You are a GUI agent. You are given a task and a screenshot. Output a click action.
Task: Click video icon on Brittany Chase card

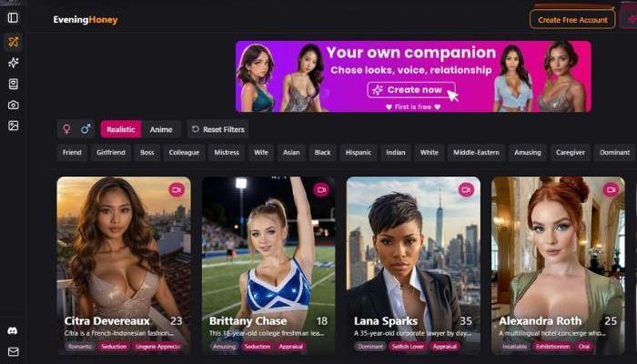(321, 189)
